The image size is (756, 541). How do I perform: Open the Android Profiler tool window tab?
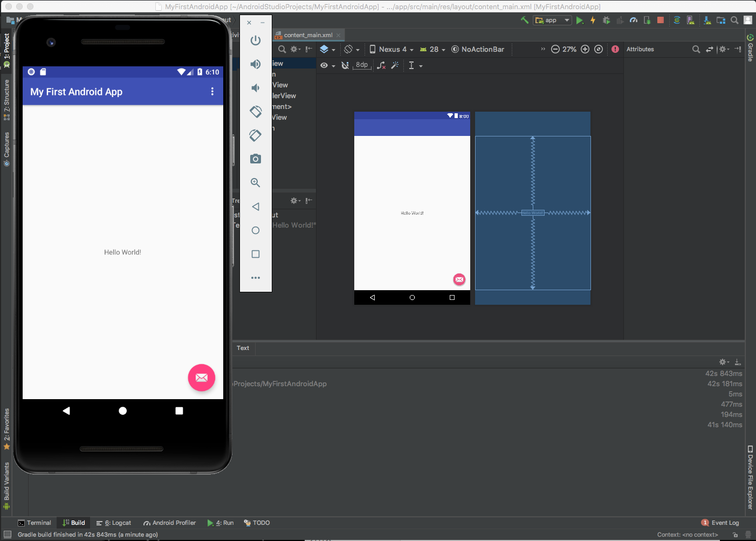tap(170, 523)
